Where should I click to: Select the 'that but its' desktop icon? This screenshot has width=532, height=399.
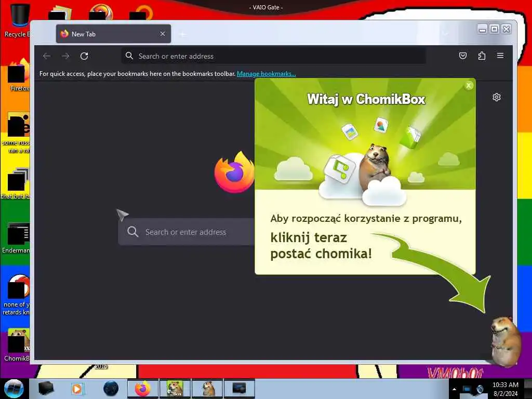point(16,183)
